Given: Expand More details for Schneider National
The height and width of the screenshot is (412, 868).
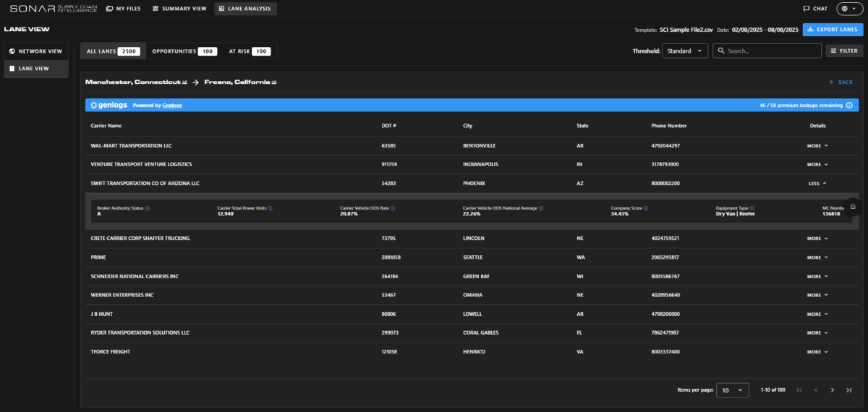Looking at the screenshot, I should [817, 276].
